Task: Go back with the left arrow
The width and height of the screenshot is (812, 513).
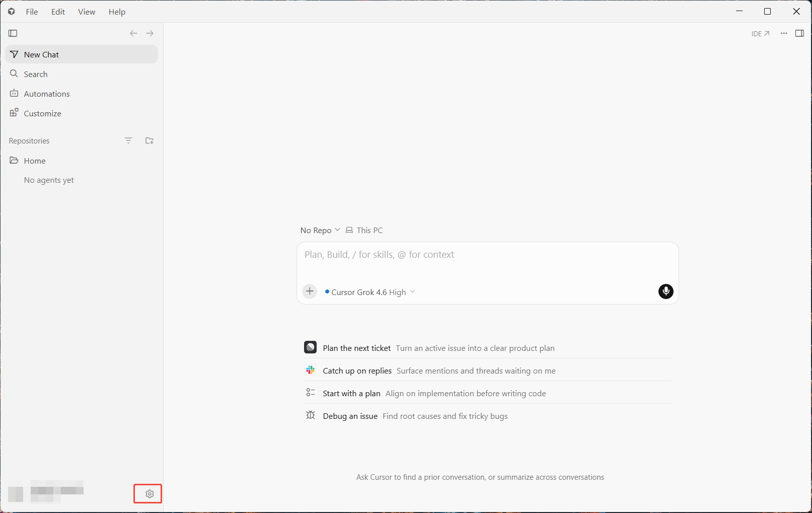Action: pos(133,33)
